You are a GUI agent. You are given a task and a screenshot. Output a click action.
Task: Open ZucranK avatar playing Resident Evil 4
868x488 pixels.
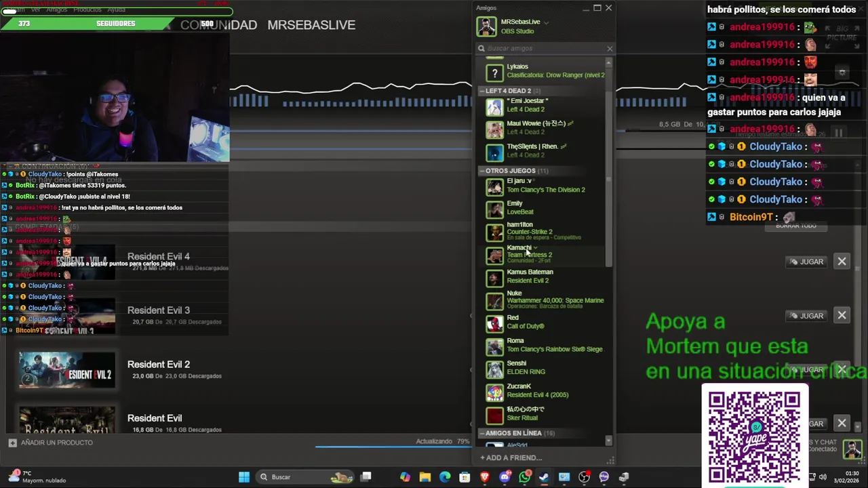tap(495, 392)
